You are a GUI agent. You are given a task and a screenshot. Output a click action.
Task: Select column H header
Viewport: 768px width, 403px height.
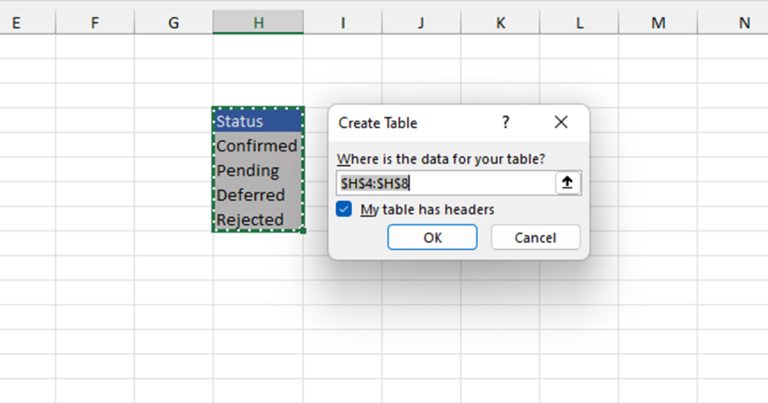click(258, 23)
